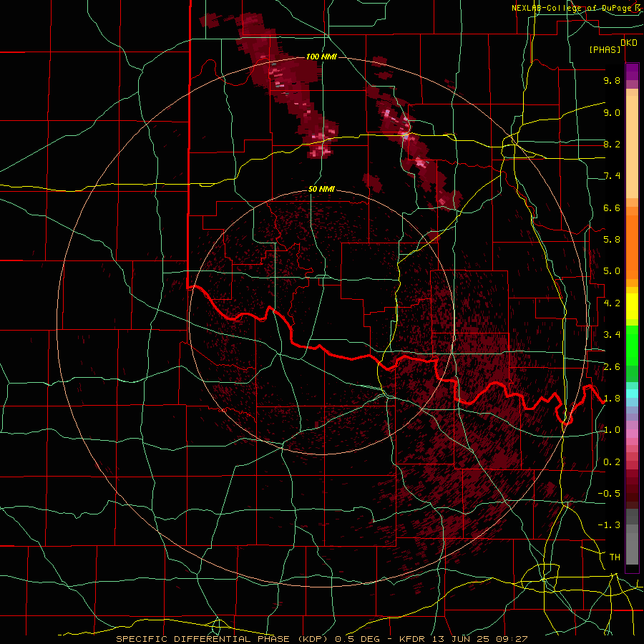Click "SPECIFIC DIFFERENTIAL PHASE (KDP)" product title

click(223, 639)
